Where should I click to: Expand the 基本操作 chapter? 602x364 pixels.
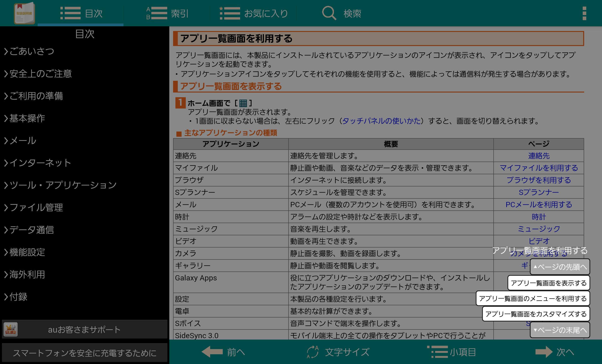(x=84, y=118)
